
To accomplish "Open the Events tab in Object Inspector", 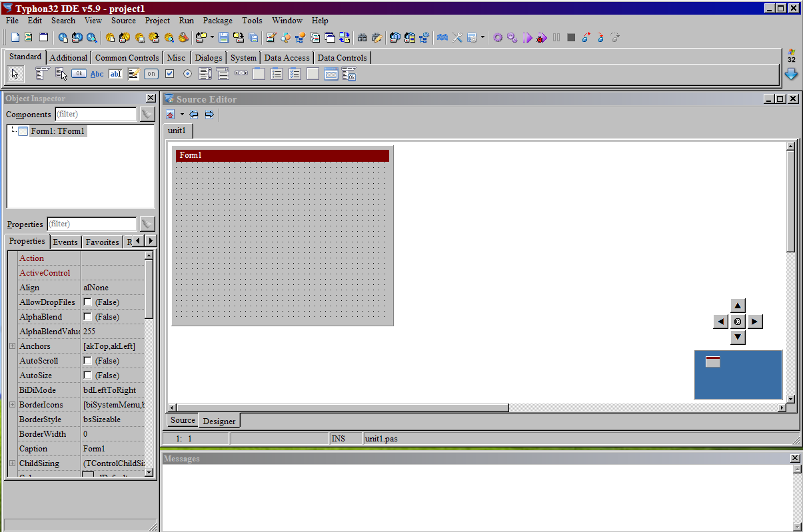I will (x=65, y=242).
